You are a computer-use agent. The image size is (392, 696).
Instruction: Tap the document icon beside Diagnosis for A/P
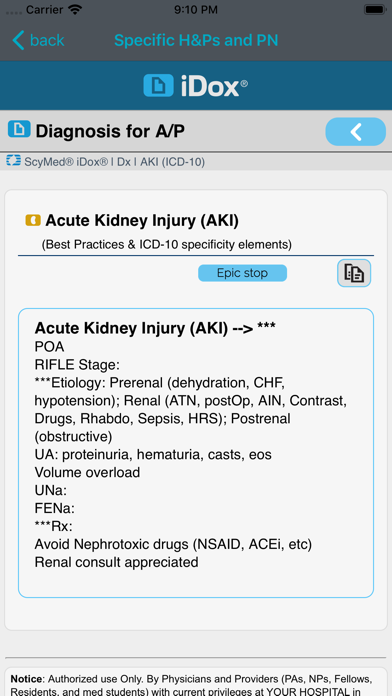click(x=19, y=129)
